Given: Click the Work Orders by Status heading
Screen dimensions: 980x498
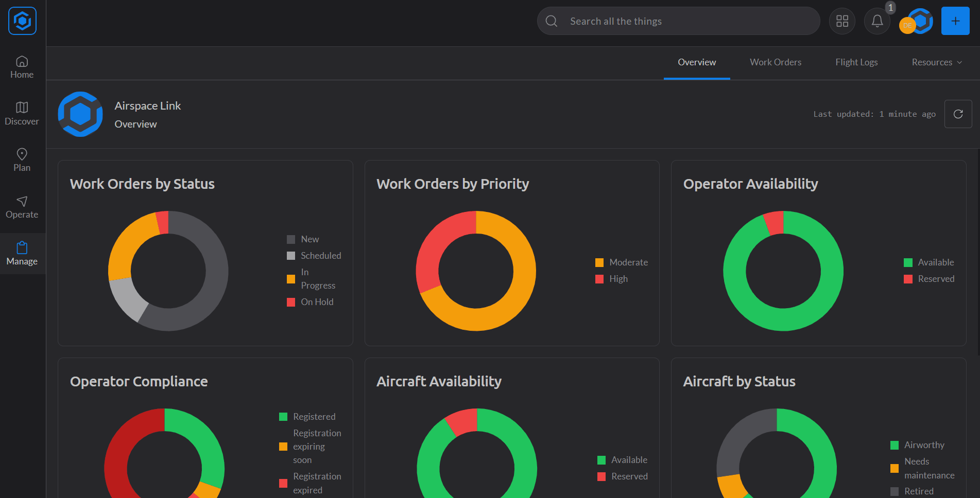Looking at the screenshot, I should [x=142, y=184].
